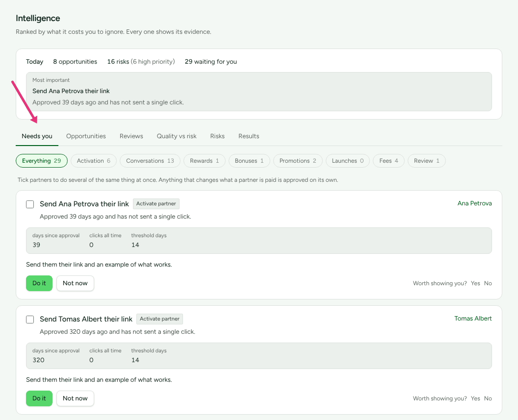Open the Results tab
The image size is (518, 420).
point(249,136)
